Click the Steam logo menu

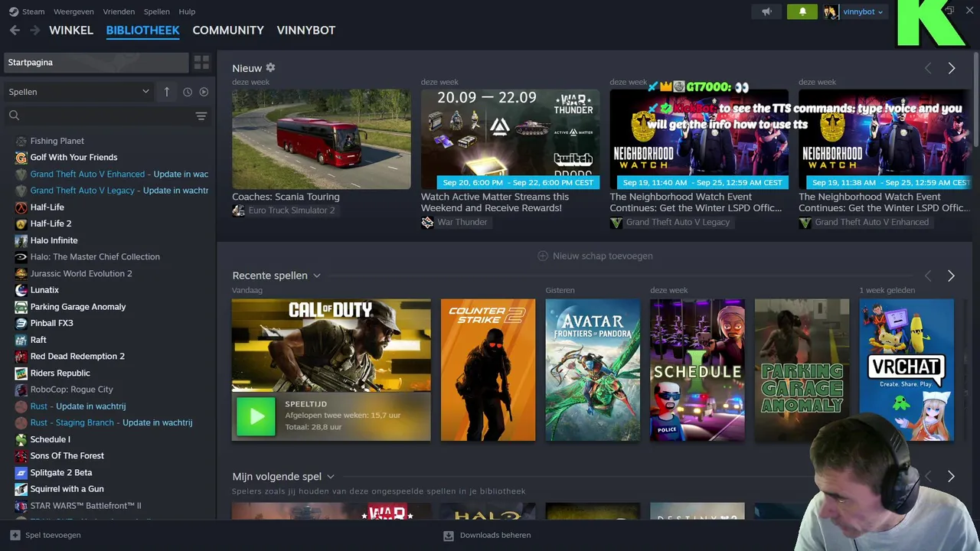(x=14, y=11)
